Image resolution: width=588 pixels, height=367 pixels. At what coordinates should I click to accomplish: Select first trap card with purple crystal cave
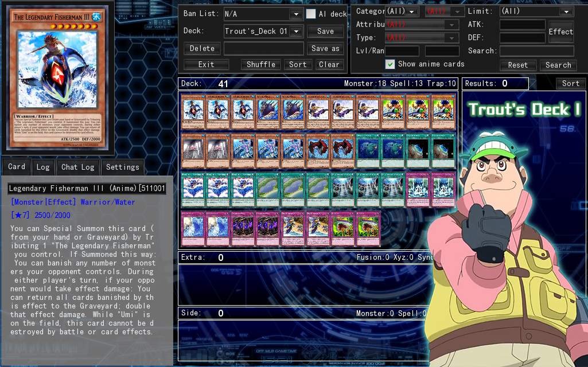[x=243, y=229]
